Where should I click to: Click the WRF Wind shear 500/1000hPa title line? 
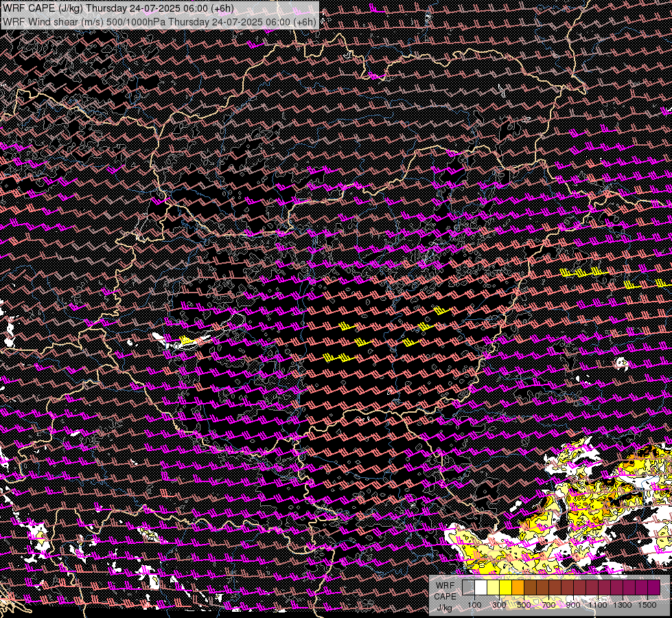(x=160, y=21)
